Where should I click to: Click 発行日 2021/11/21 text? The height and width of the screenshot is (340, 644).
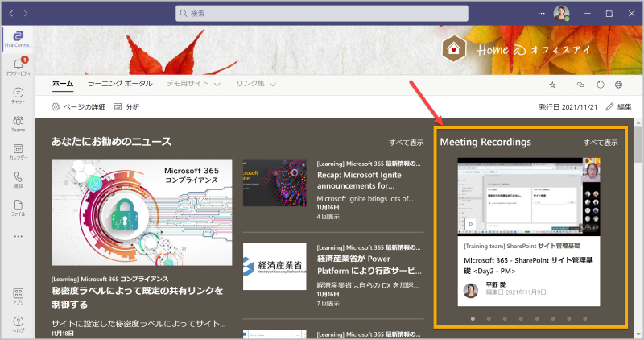[x=568, y=107]
